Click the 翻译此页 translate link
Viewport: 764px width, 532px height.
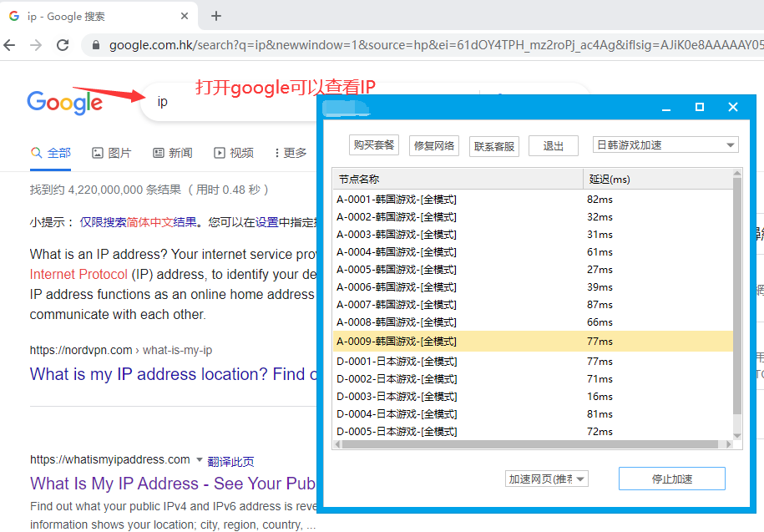[x=231, y=461]
